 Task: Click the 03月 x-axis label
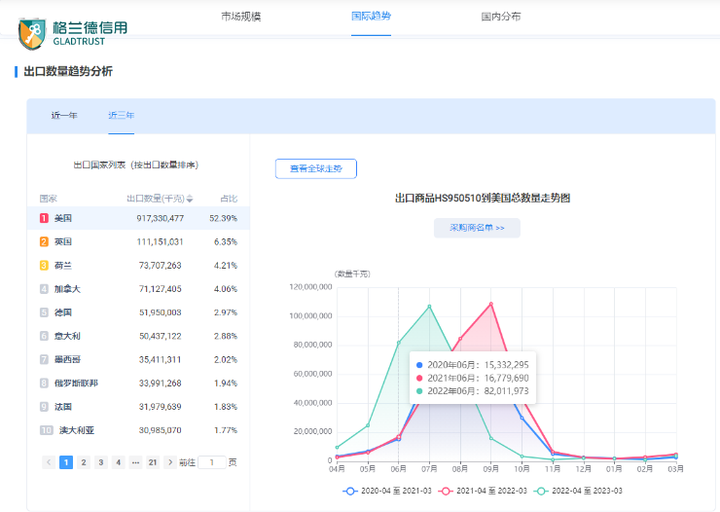pyautogui.click(x=675, y=469)
